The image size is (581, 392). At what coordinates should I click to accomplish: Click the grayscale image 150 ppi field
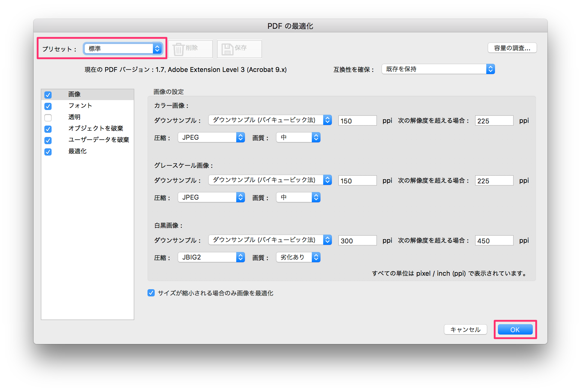point(357,181)
